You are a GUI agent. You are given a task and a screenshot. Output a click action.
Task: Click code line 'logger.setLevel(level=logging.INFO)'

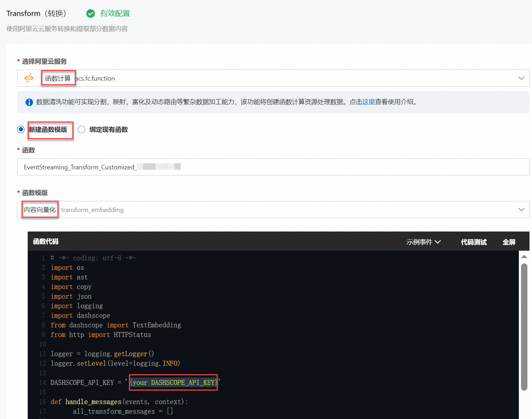click(x=115, y=363)
